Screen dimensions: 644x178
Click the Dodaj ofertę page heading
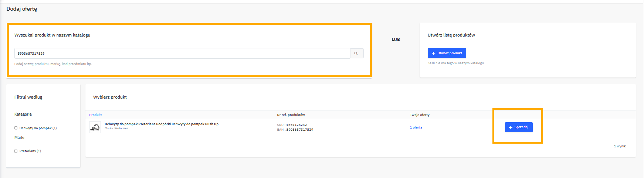coord(22,9)
